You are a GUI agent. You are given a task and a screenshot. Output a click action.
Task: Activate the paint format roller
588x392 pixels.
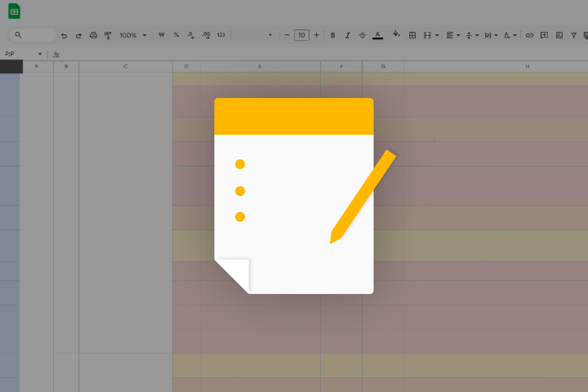click(108, 36)
